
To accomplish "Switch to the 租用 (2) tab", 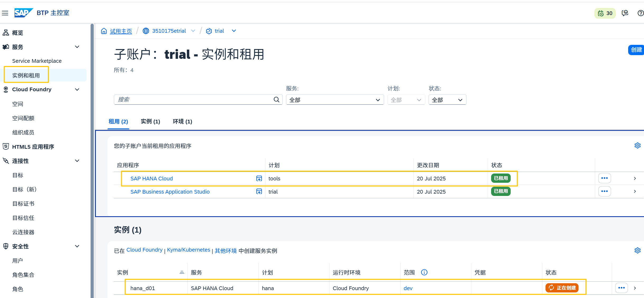I will tap(118, 122).
